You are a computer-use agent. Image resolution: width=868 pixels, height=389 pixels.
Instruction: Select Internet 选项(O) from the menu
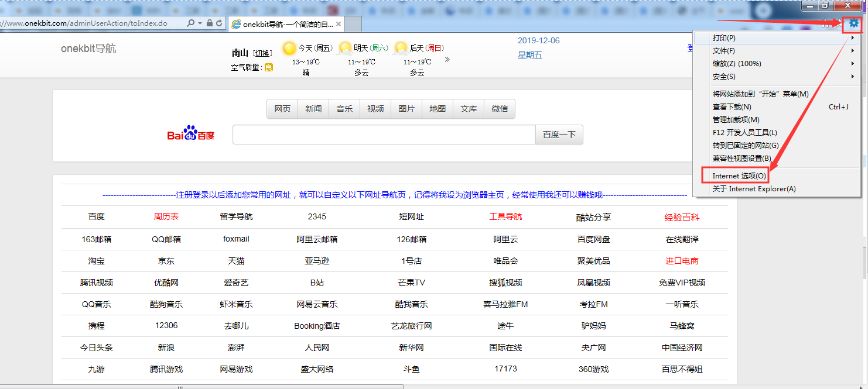[x=739, y=176]
